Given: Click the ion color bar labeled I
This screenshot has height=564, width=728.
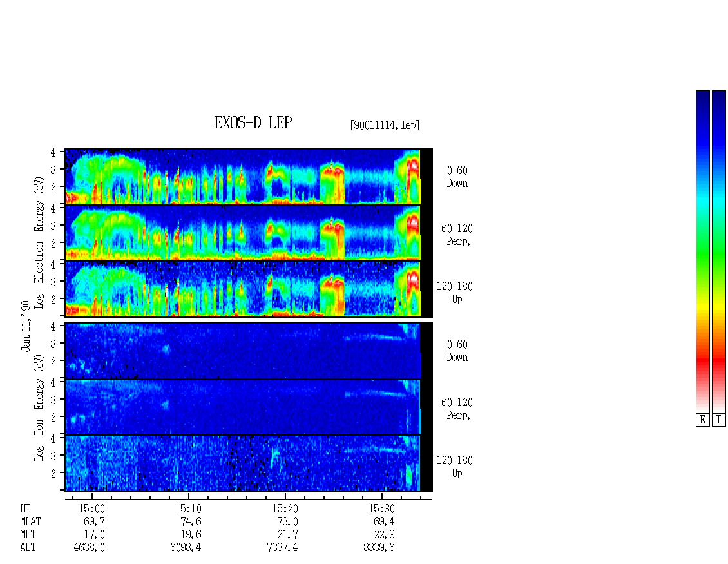Looking at the screenshot, I should pos(719,251).
